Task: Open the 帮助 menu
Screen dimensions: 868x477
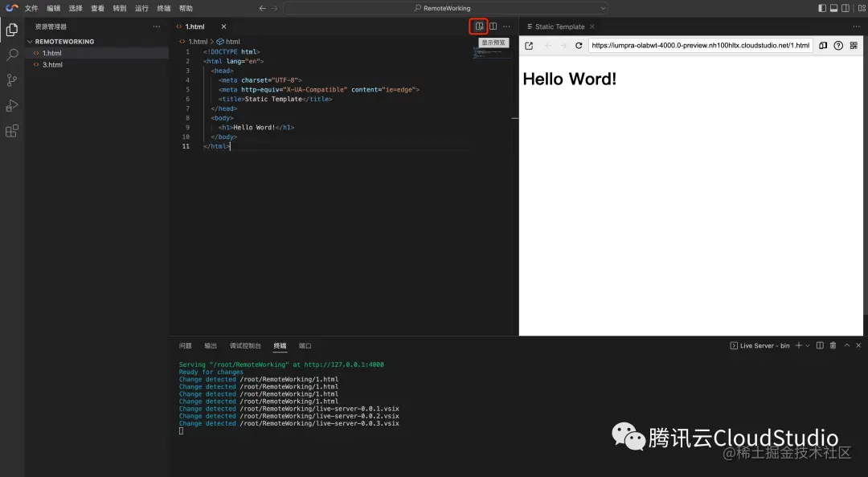Action: coord(186,8)
